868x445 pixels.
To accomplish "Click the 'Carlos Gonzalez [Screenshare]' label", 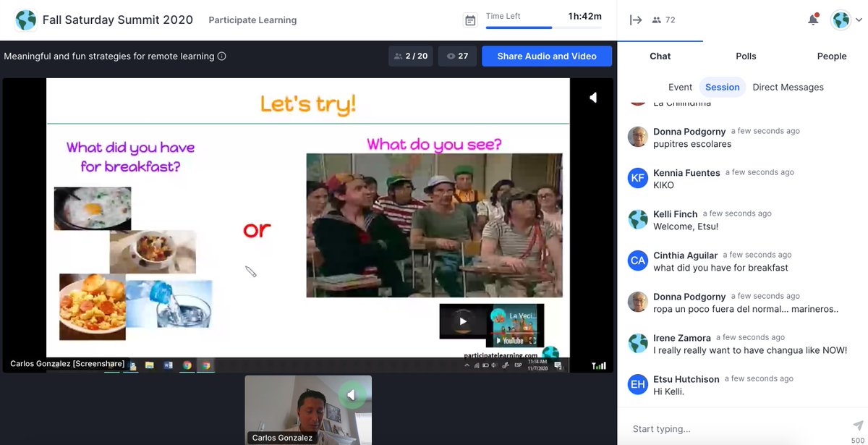I will [x=67, y=364].
